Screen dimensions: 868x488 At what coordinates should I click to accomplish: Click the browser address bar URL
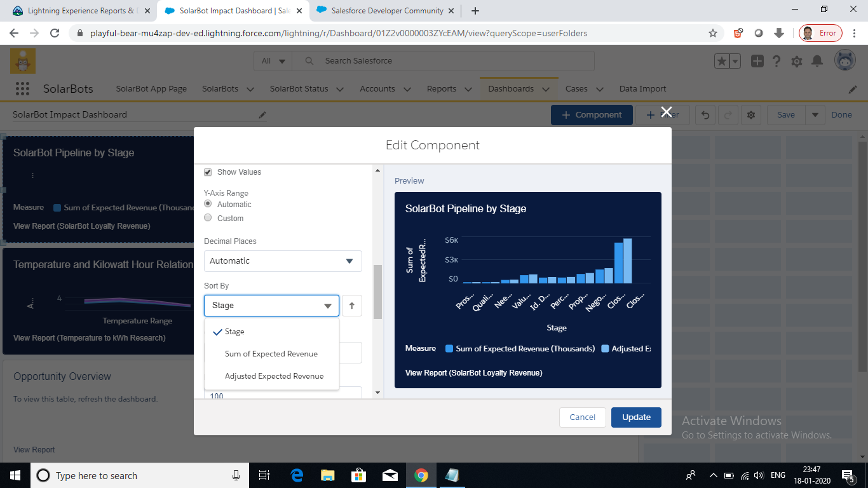[339, 33]
